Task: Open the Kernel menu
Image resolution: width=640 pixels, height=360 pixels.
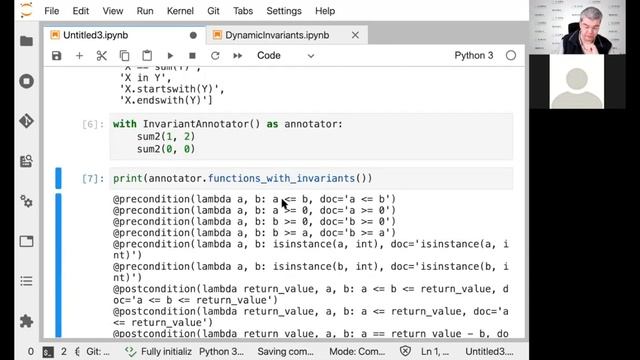Action: 180,11
